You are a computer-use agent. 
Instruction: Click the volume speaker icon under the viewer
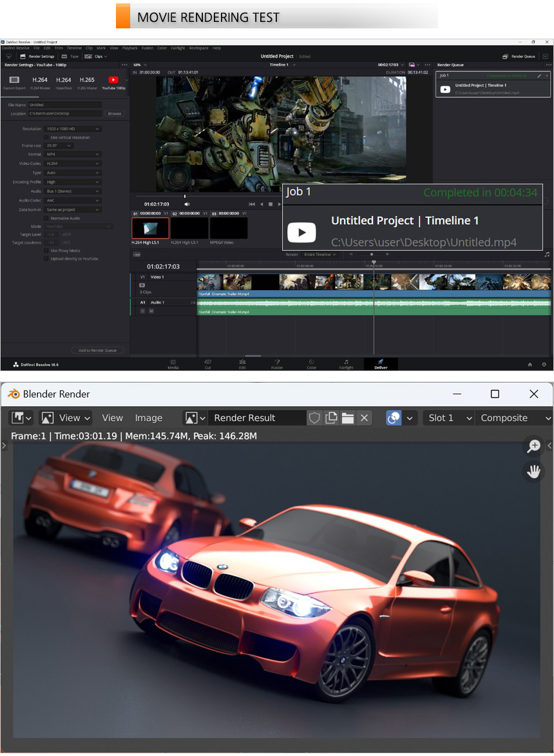(x=187, y=204)
